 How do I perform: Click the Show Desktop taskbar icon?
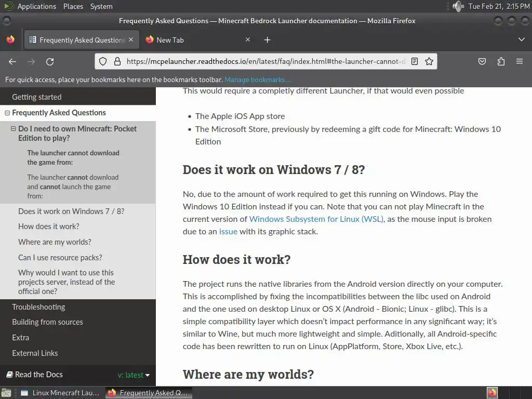coord(6,393)
